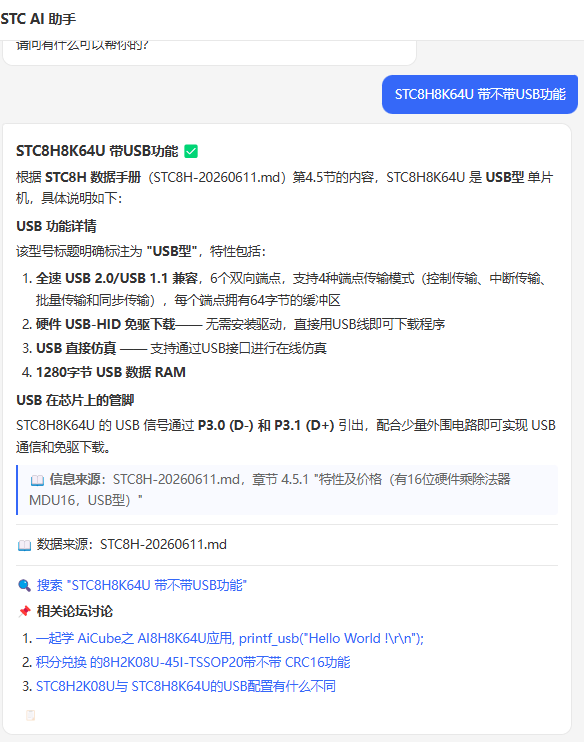Click the line 该型号标题明确标注为 "USB型"
Viewport: 584px width, 742px height.
pos(141,251)
